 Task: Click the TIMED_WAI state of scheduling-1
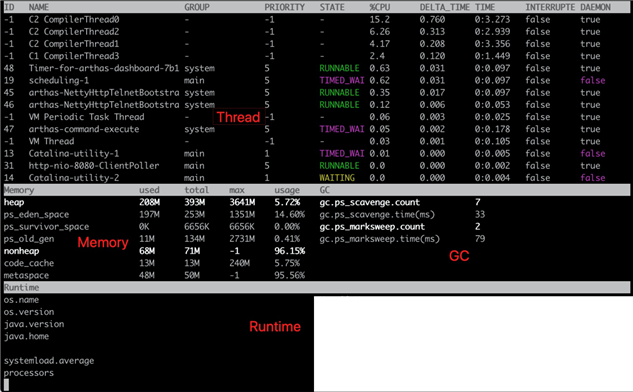(342, 80)
